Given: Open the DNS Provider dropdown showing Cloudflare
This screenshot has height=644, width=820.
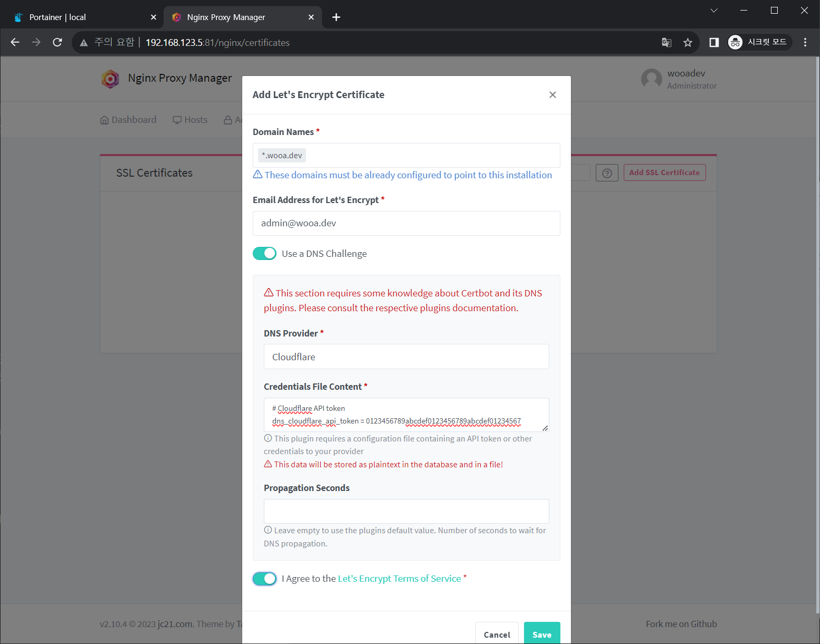Looking at the screenshot, I should coord(406,357).
